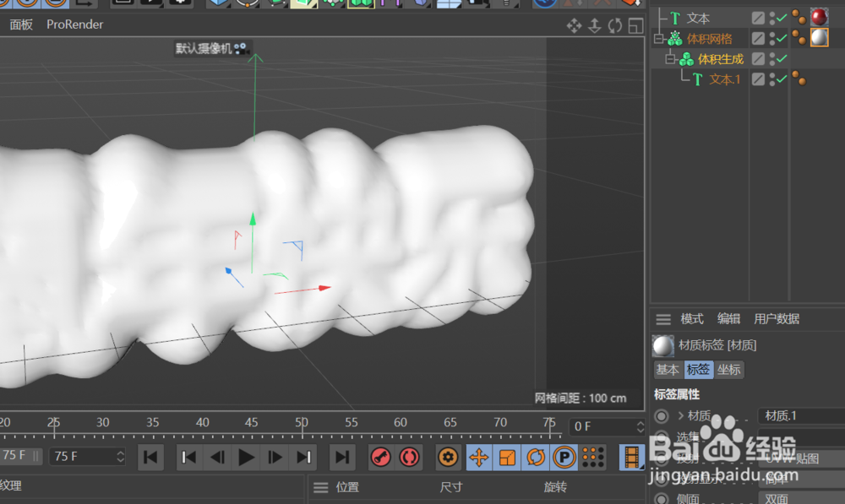Open the ProRender viewport menu
The height and width of the screenshot is (504, 845).
pyautogui.click(x=75, y=24)
